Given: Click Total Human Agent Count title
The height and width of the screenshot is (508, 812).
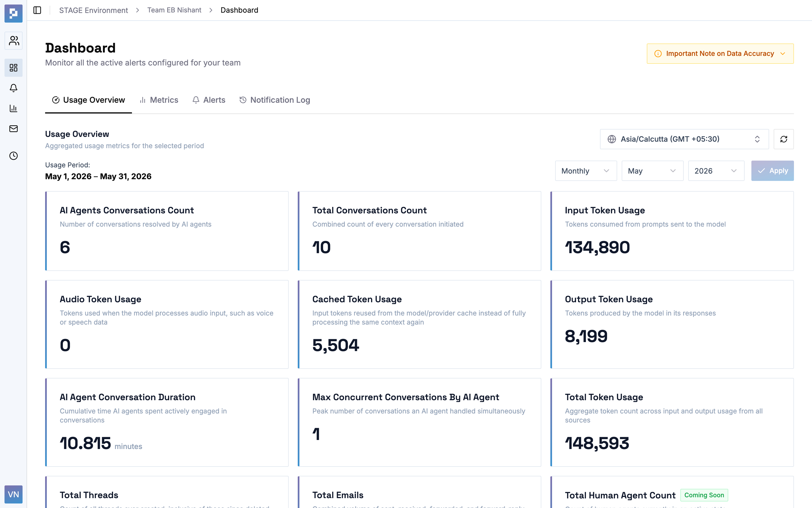Looking at the screenshot, I should (x=620, y=495).
